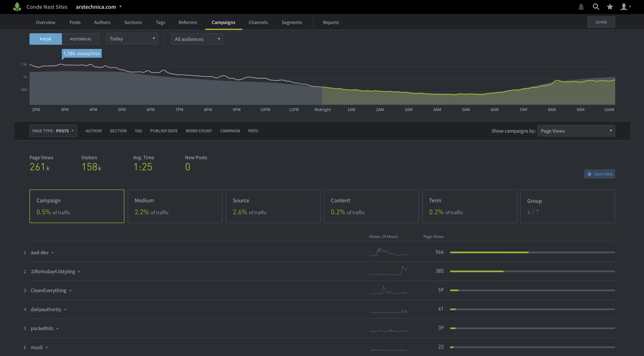Open the All audiences dropdown
The height and width of the screenshot is (356, 644).
pyautogui.click(x=197, y=39)
